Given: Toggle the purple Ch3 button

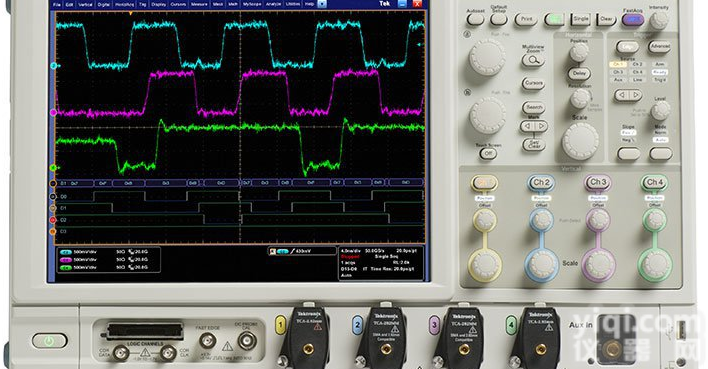Looking at the screenshot, I should click(598, 182).
